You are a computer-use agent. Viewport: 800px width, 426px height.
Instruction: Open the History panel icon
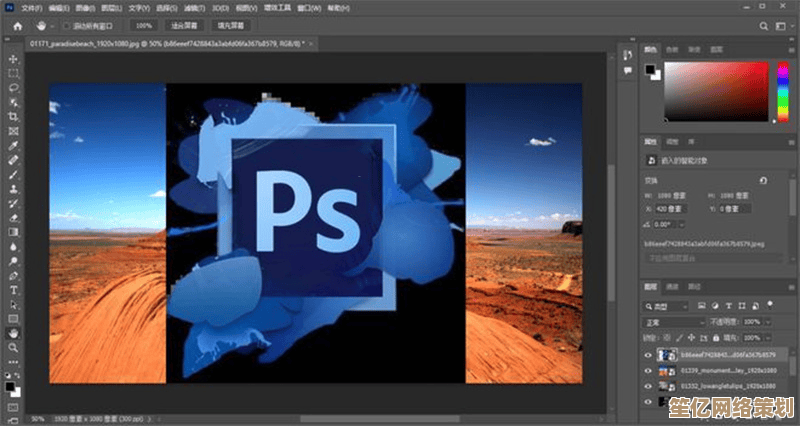(x=628, y=55)
